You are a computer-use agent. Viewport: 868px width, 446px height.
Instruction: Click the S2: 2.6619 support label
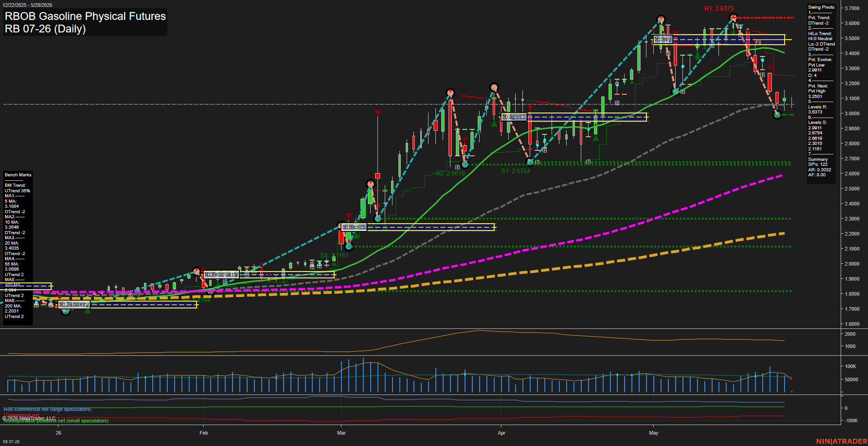pyautogui.click(x=450, y=174)
